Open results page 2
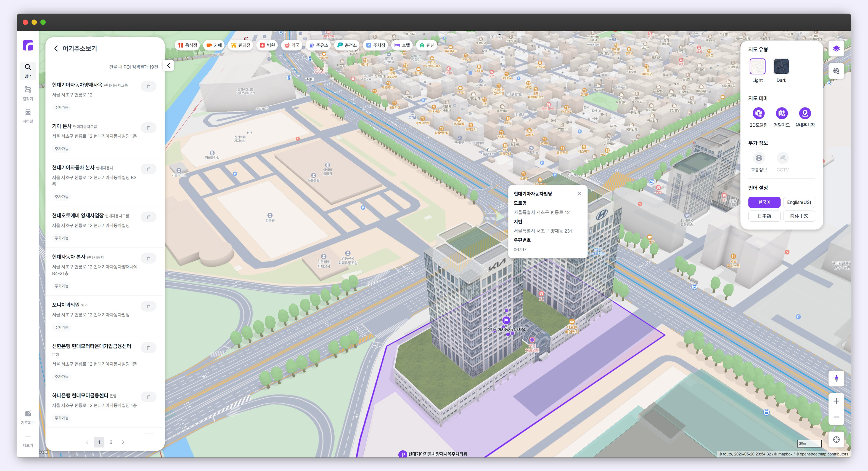The image size is (868, 471). (111, 442)
